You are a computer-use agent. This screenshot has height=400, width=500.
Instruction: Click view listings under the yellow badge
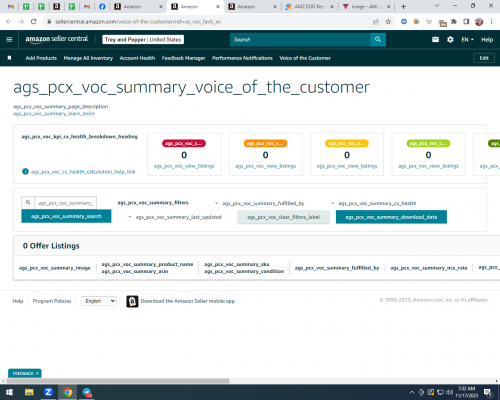click(347, 166)
